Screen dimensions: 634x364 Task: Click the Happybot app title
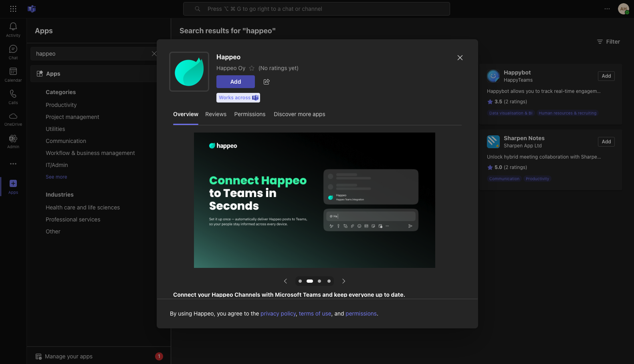517,72
